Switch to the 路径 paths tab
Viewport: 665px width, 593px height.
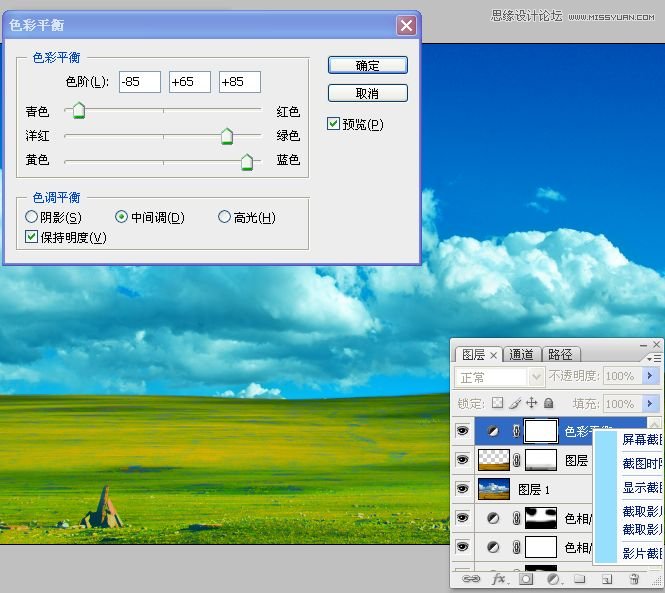pyautogui.click(x=560, y=355)
